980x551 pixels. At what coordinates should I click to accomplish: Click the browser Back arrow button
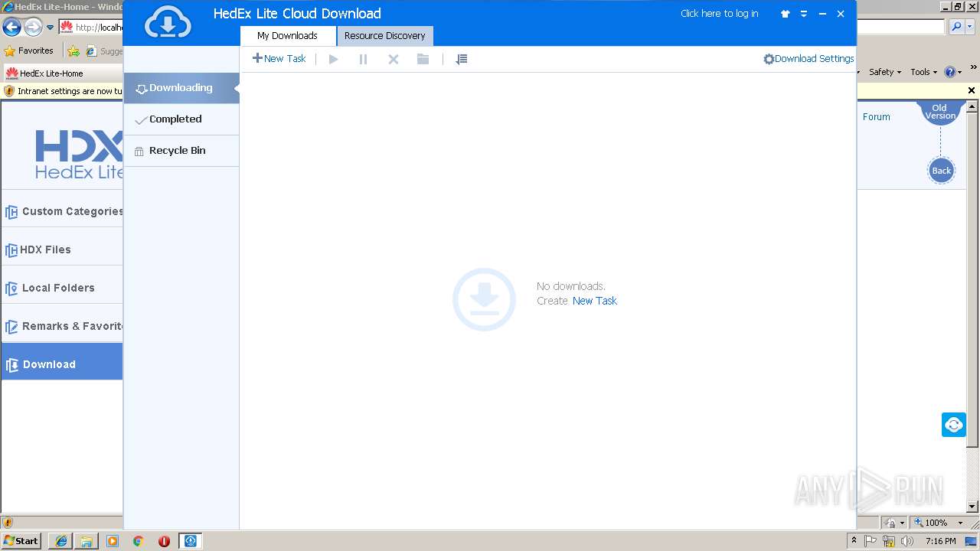[11, 28]
